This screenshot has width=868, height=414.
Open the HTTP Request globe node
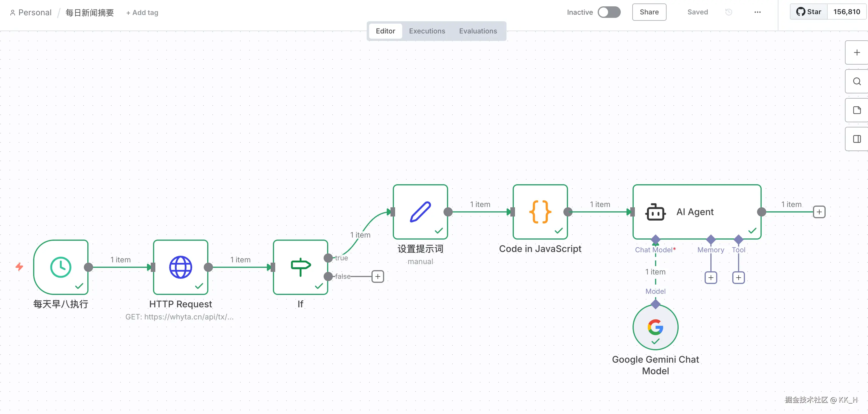coord(181,267)
